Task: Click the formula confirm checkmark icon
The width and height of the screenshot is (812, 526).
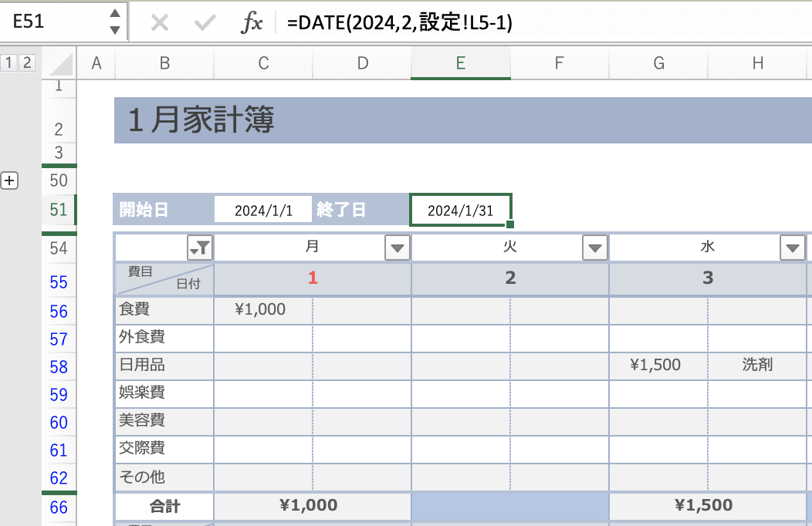Action: pyautogui.click(x=205, y=23)
